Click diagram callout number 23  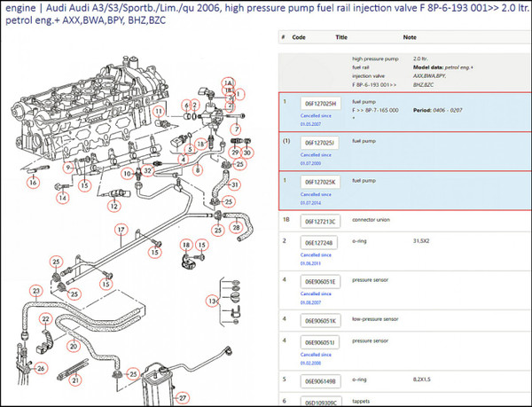35,290
